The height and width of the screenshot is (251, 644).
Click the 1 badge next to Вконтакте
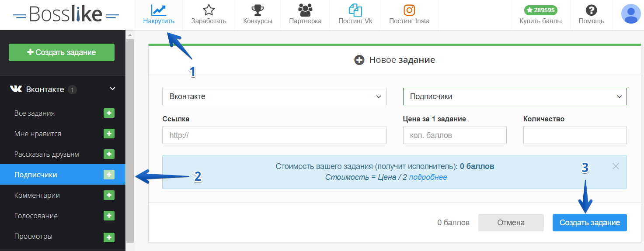pyautogui.click(x=73, y=90)
